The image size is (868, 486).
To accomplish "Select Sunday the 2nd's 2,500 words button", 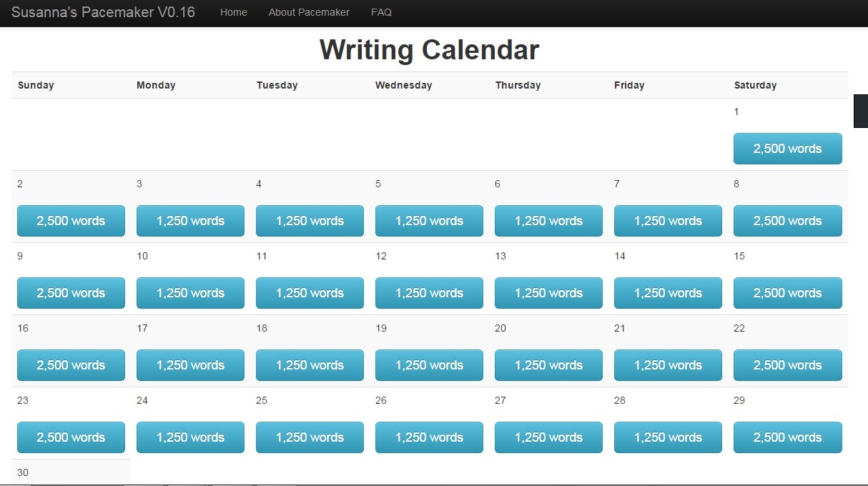I will click(71, 221).
